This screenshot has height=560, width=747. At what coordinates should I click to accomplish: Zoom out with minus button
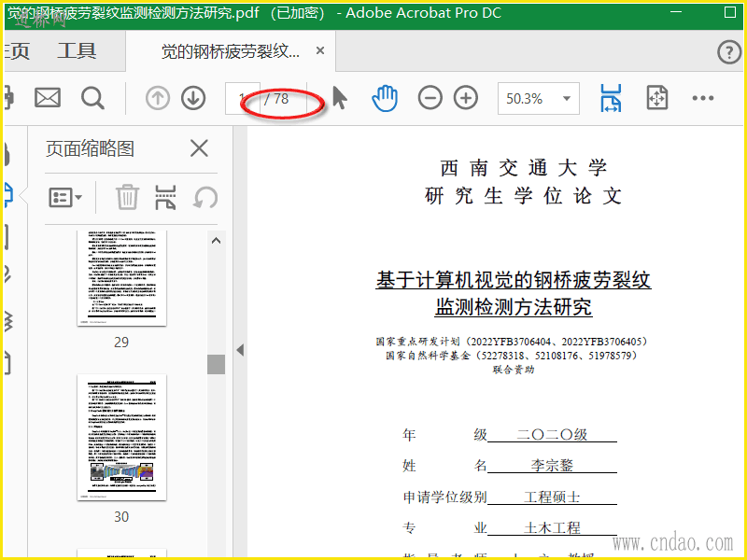tap(430, 98)
